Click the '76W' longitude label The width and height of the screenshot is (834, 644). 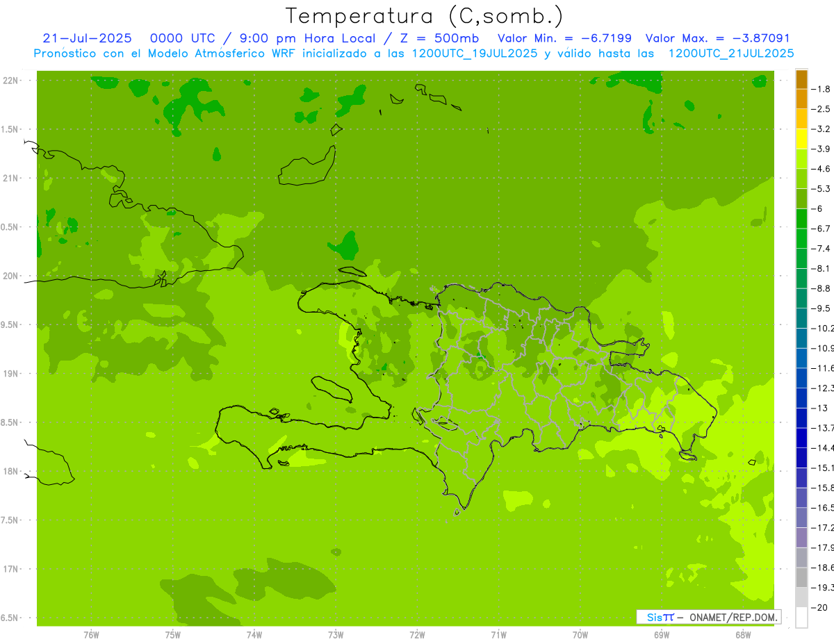point(91,635)
